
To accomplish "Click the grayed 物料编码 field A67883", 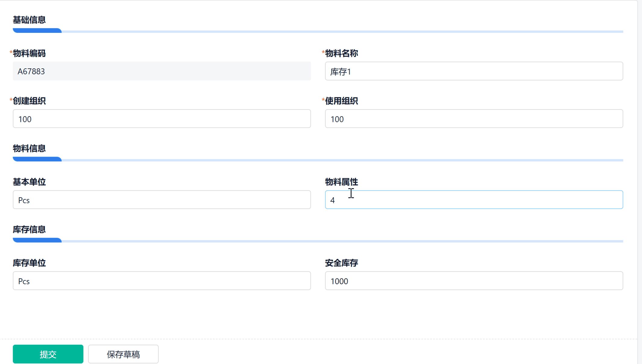I will 162,71.
